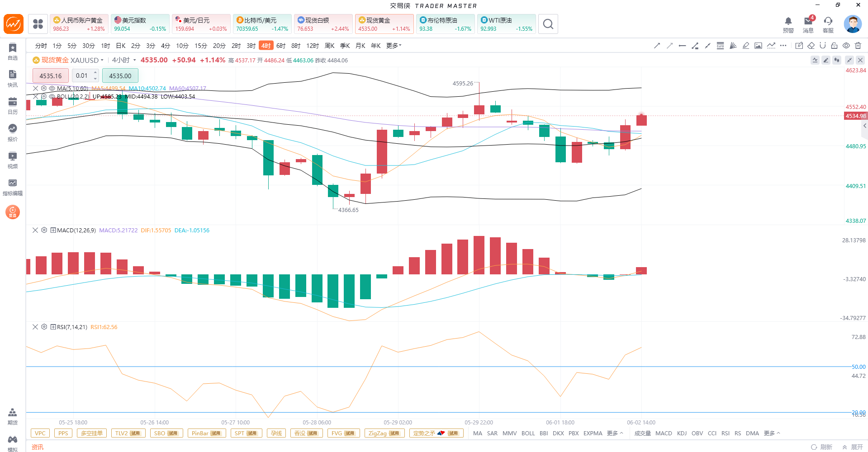Viewport: 868px width, 452px height.
Task: Toggle the drawing lock icon
Action: (x=835, y=46)
